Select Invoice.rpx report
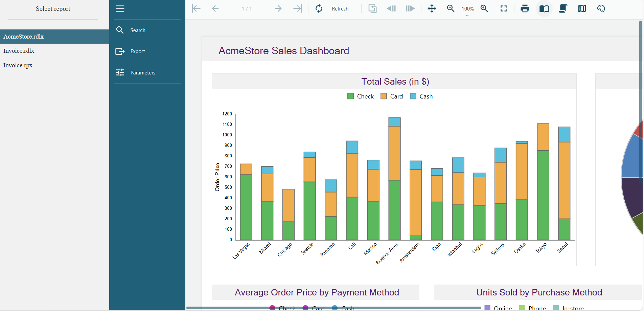 [x=18, y=65]
